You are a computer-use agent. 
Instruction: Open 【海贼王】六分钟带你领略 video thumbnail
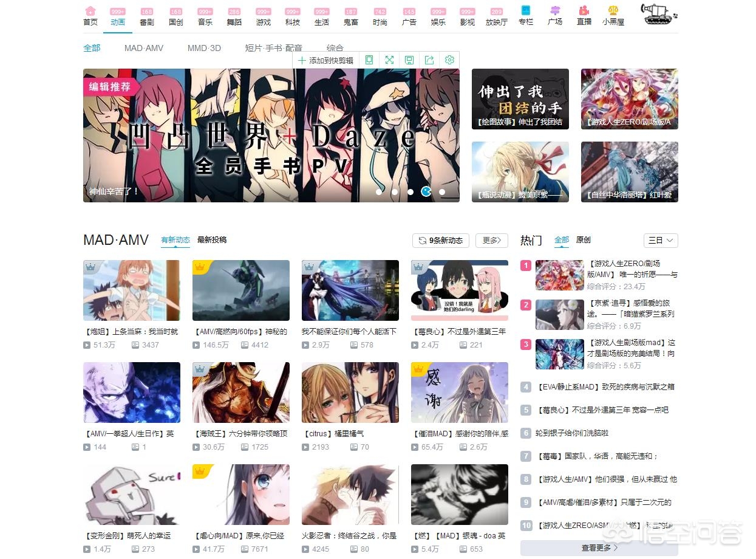pyautogui.click(x=241, y=393)
